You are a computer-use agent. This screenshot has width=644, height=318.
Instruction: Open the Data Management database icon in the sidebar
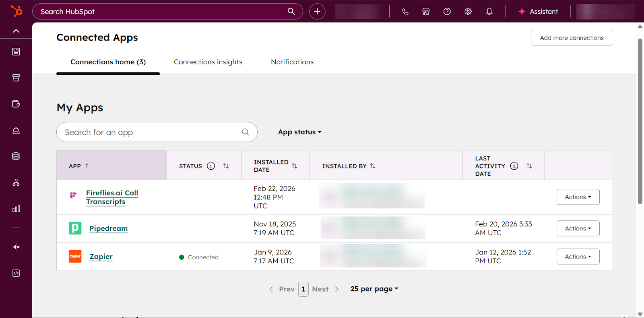[x=16, y=156]
